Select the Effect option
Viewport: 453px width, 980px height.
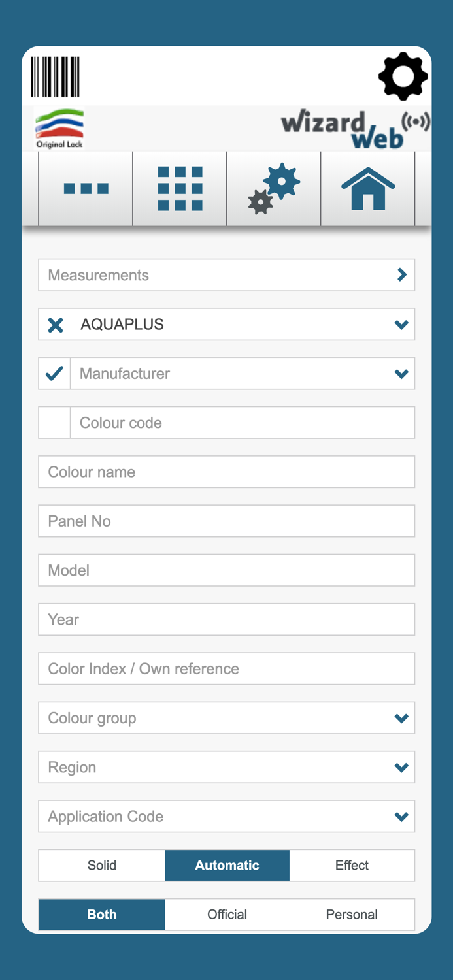(x=352, y=865)
